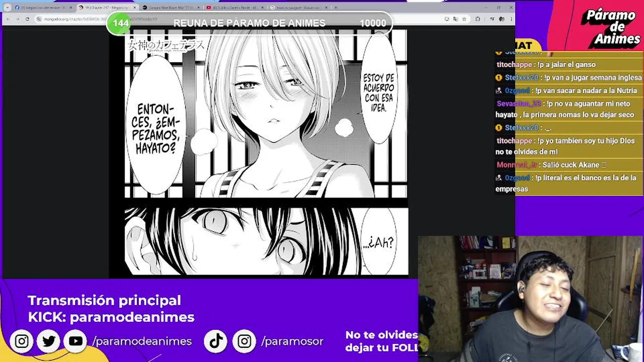Go back to the previous page

(x=8, y=19)
